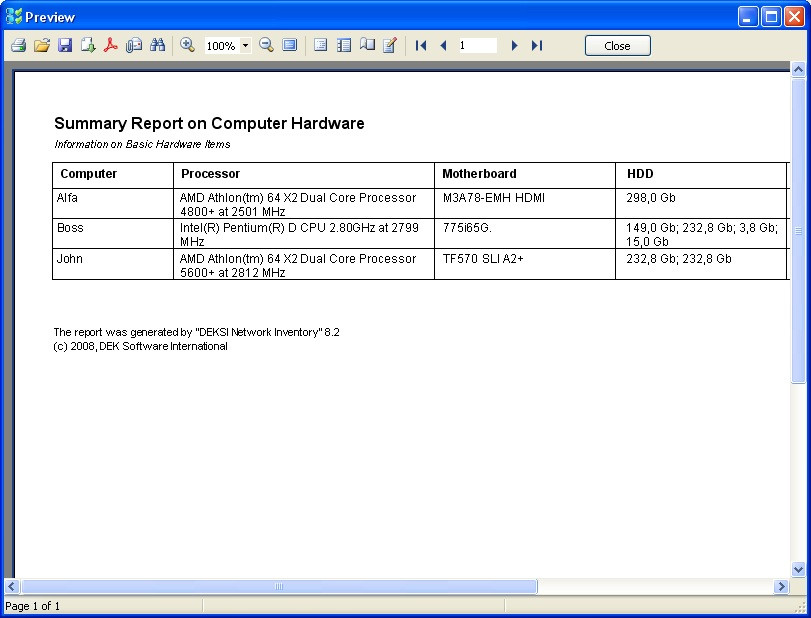Click the Zoom In magnifier icon
This screenshot has width=811, height=618.
pos(187,46)
